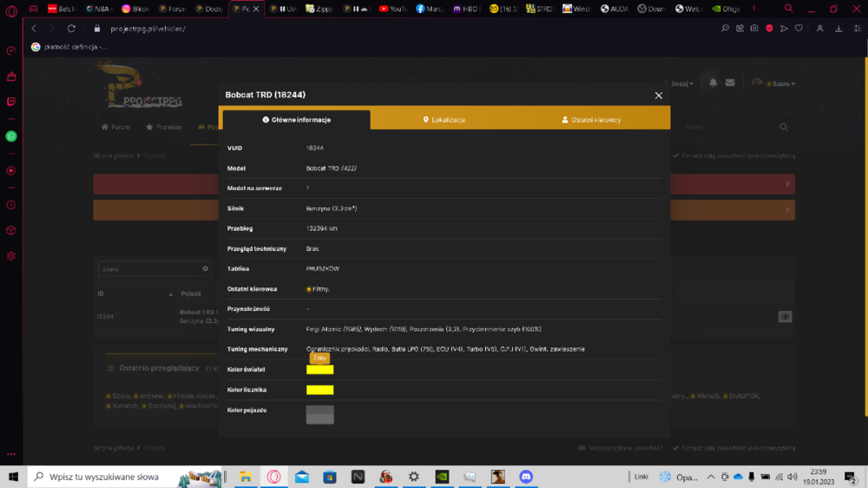Open the site notifications bell icon
Image resolution: width=868 pixels, height=488 pixels.
pyautogui.click(x=713, y=83)
